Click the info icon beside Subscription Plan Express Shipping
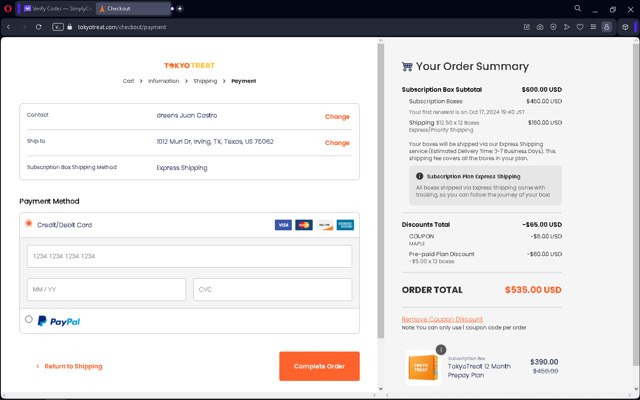The image size is (640, 400). pyautogui.click(x=419, y=176)
